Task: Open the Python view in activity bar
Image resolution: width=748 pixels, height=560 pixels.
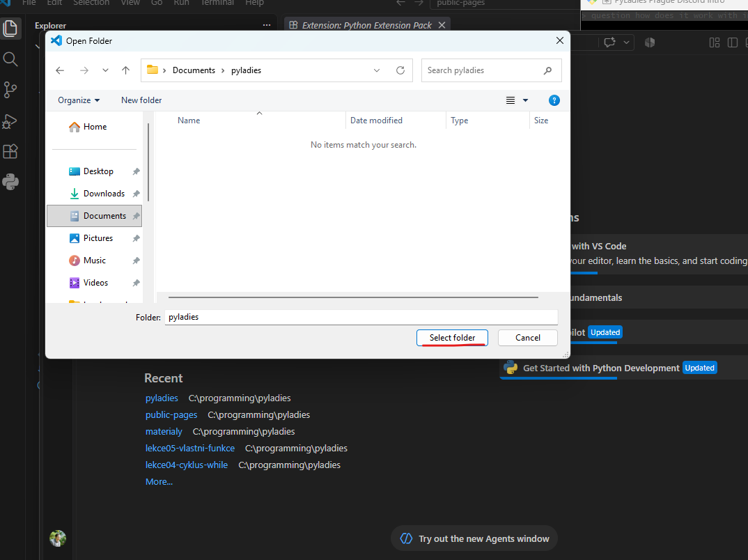Action: pyautogui.click(x=10, y=182)
